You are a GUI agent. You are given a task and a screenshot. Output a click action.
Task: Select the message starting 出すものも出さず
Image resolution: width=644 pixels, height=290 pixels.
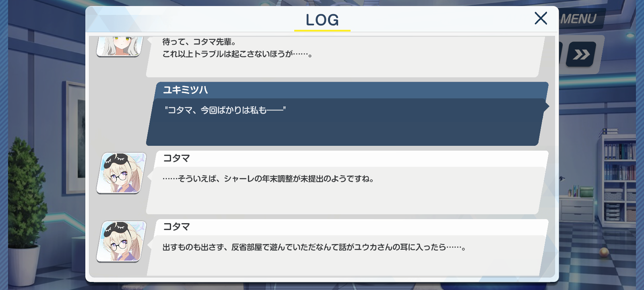click(x=314, y=247)
